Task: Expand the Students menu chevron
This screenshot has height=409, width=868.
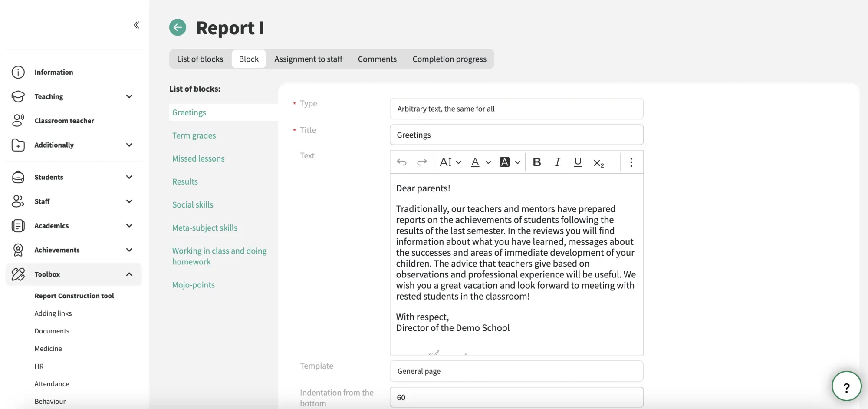Action: (129, 177)
